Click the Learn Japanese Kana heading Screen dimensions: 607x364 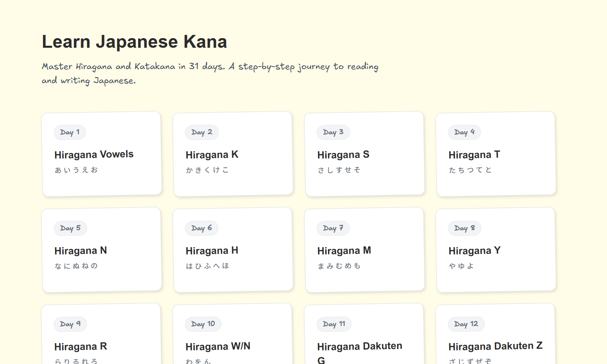(x=134, y=41)
